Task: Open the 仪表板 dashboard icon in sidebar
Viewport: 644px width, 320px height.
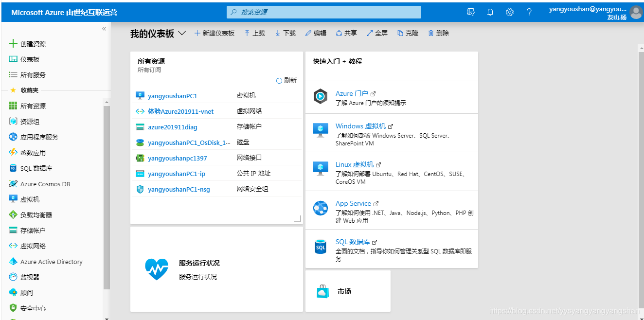Action: point(13,59)
